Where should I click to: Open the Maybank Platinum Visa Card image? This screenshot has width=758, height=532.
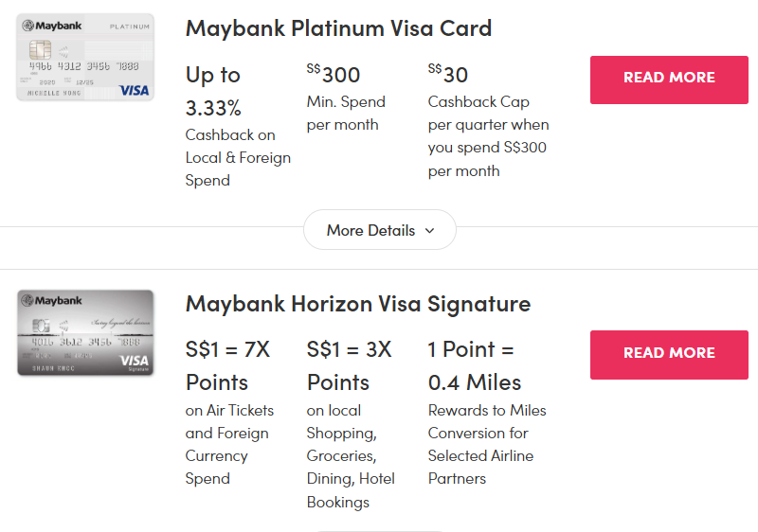click(85, 57)
